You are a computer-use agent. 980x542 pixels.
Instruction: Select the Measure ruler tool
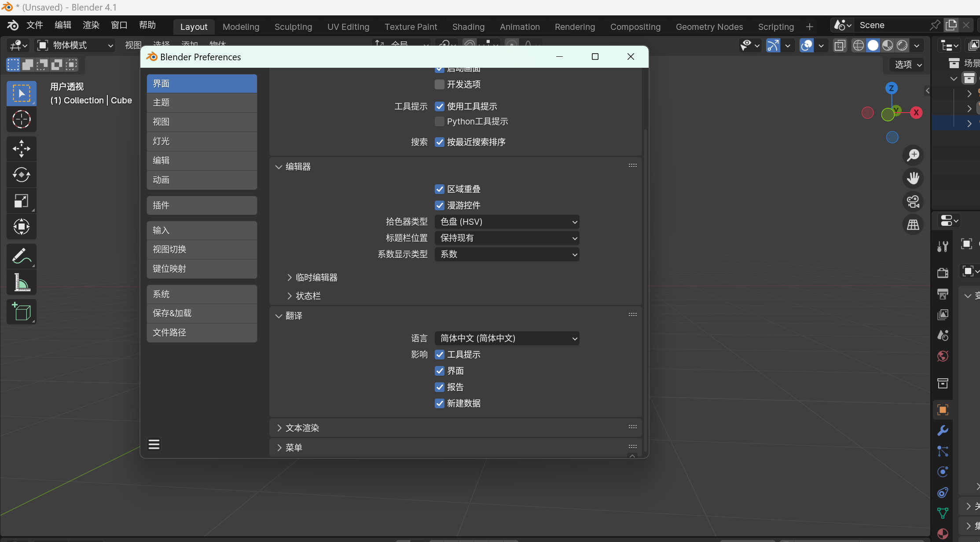[x=21, y=282]
